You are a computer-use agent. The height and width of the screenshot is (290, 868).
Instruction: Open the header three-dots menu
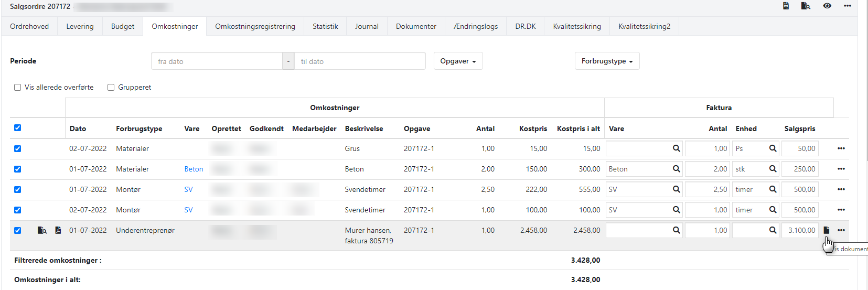(848, 6)
